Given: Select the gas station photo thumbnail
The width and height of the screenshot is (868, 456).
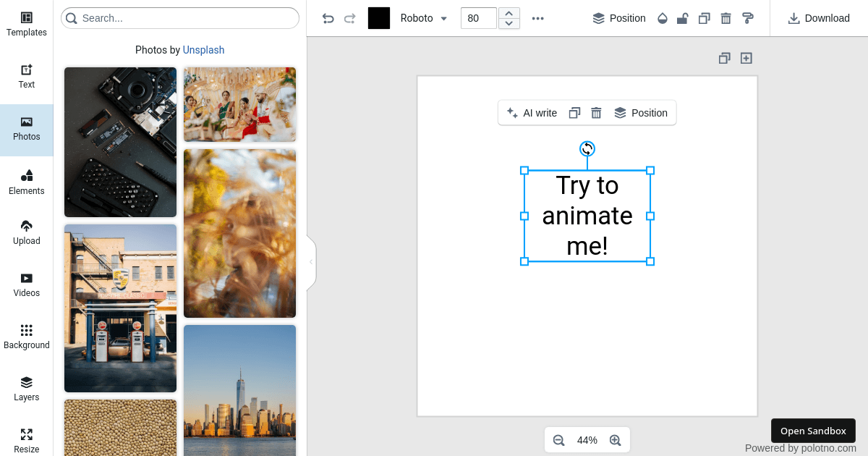Looking at the screenshot, I should click(120, 308).
